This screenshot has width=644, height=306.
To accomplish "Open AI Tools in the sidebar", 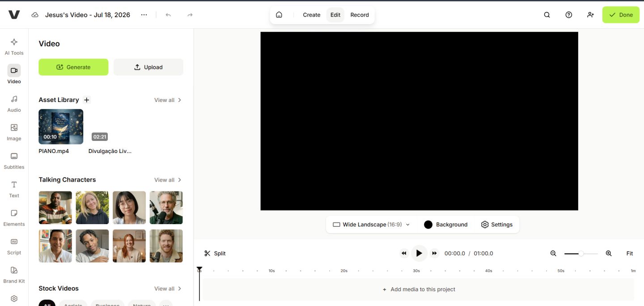I will click(14, 47).
